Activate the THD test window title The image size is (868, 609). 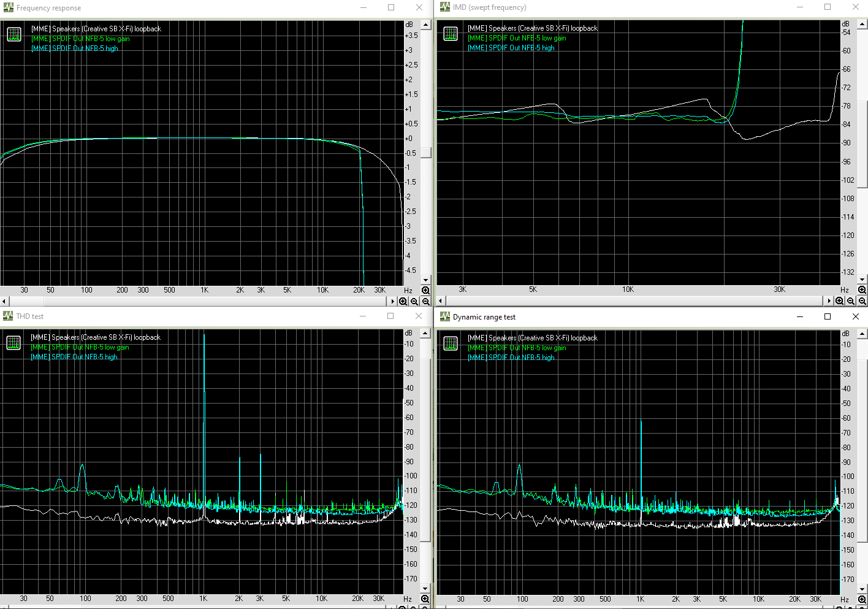pyautogui.click(x=29, y=316)
